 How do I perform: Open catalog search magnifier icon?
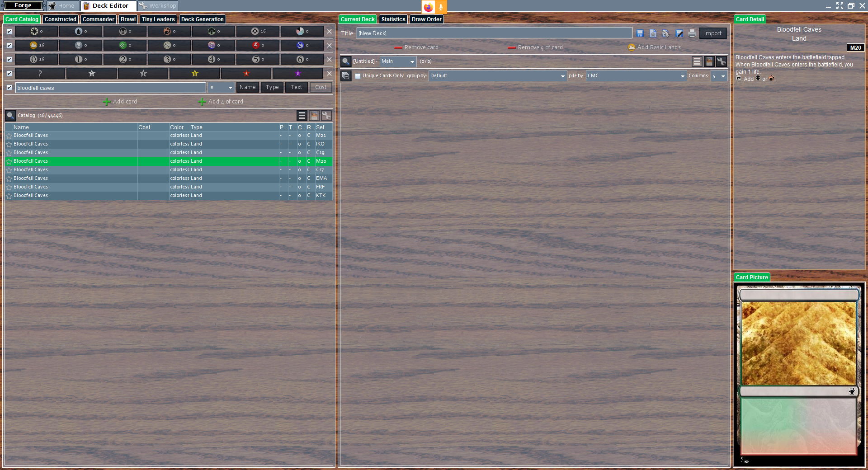10,116
